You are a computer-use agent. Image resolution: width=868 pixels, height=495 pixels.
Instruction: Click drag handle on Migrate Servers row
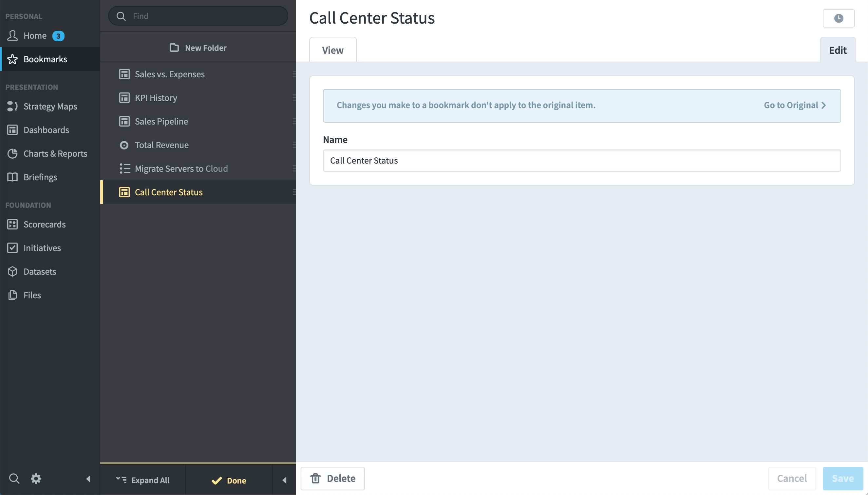294,168
